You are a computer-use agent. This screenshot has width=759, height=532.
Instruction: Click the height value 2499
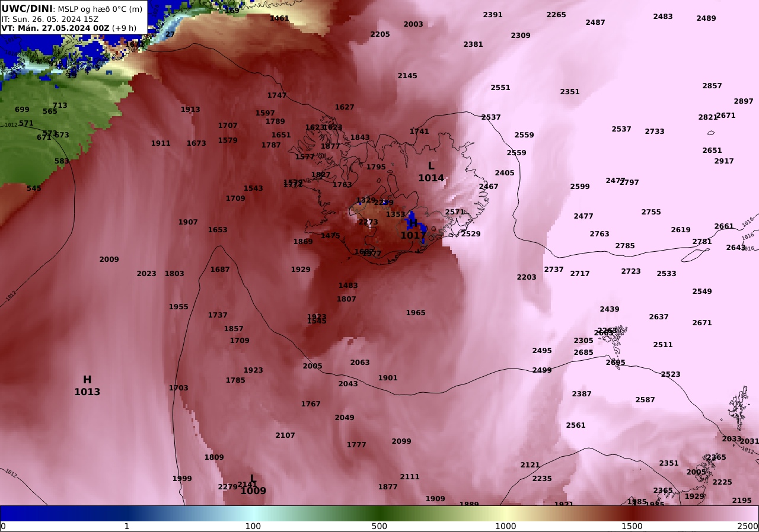point(542,370)
